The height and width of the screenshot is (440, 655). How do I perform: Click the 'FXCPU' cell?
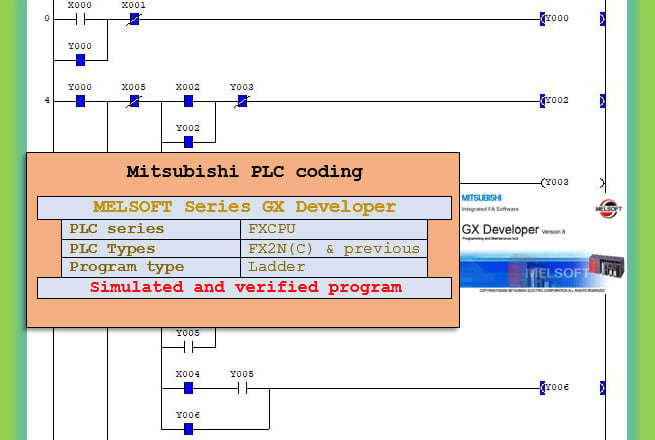tap(334, 229)
